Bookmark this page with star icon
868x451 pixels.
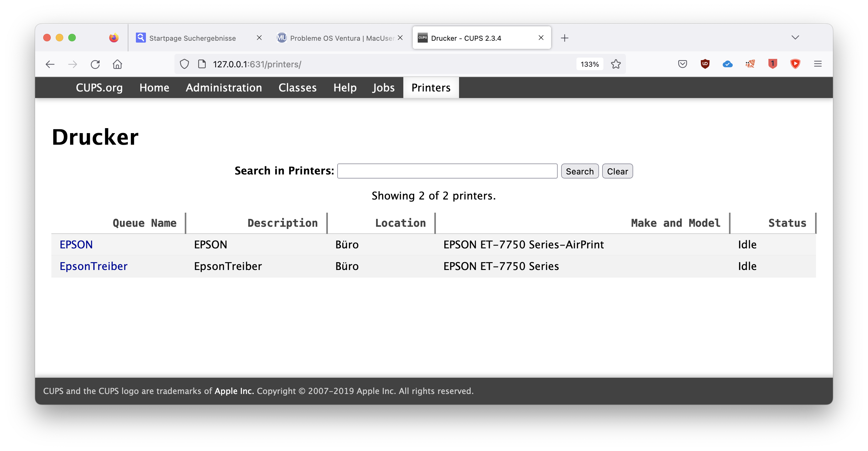616,64
